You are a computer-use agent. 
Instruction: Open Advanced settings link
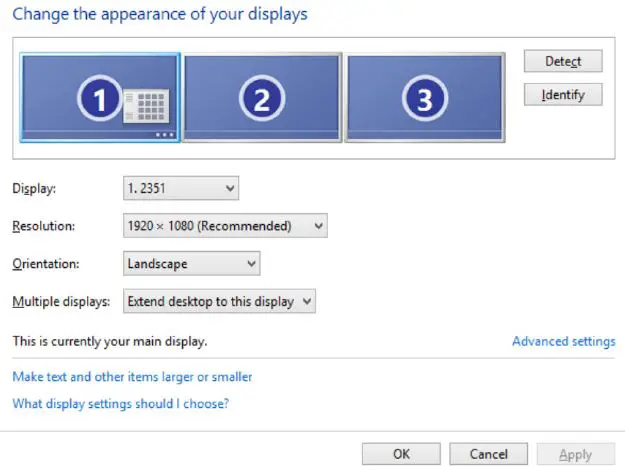(563, 341)
